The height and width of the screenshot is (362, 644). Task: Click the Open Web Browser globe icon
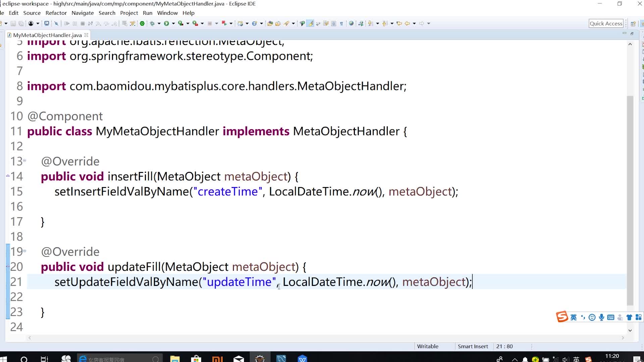click(x=351, y=23)
